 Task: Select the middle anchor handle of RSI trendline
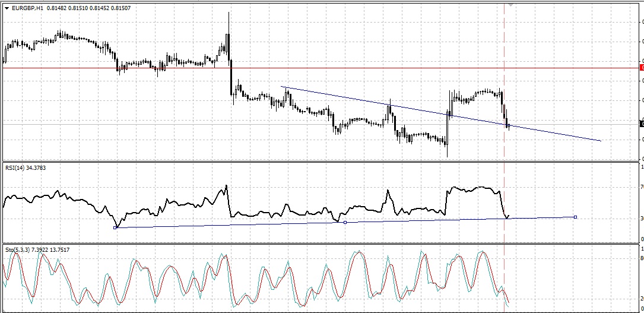click(345, 222)
